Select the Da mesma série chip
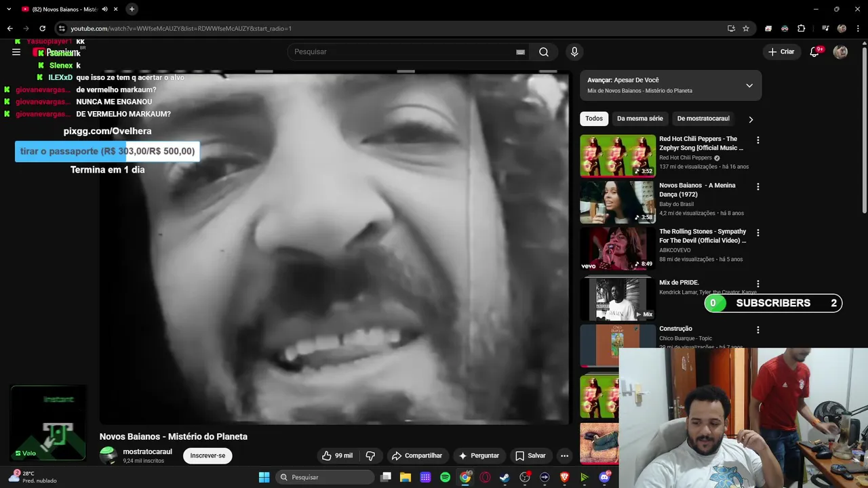This screenshot has height=488, width=868. click(639, 119)
